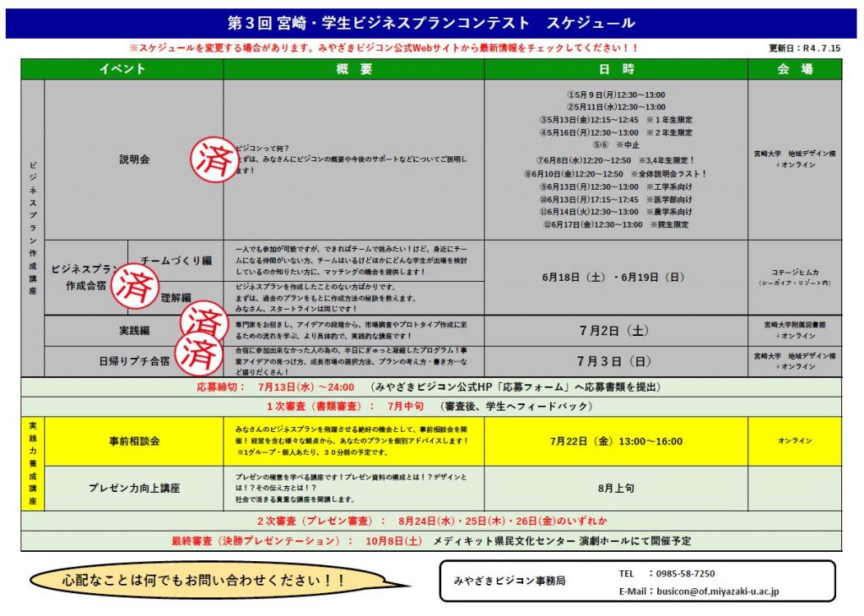Click the '※1グループ・個人あたり、30分間の予定です' note
The width and height of the screenshot is (864, 616).
click(x=312, y=453)
